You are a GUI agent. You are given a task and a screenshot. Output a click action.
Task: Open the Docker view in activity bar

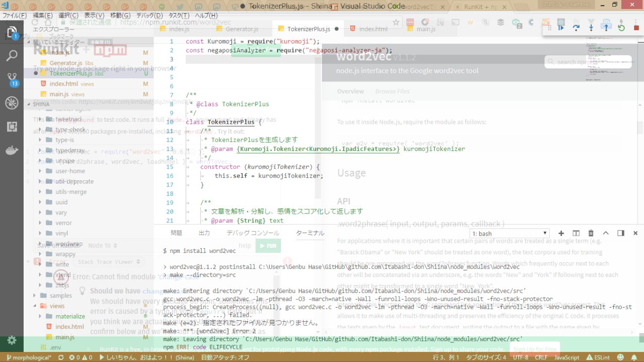[x=12, y=150]
